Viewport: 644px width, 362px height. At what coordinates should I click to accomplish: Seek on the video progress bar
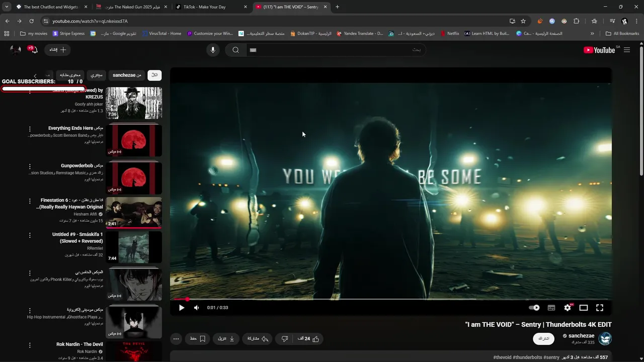(x=391, y=299)
